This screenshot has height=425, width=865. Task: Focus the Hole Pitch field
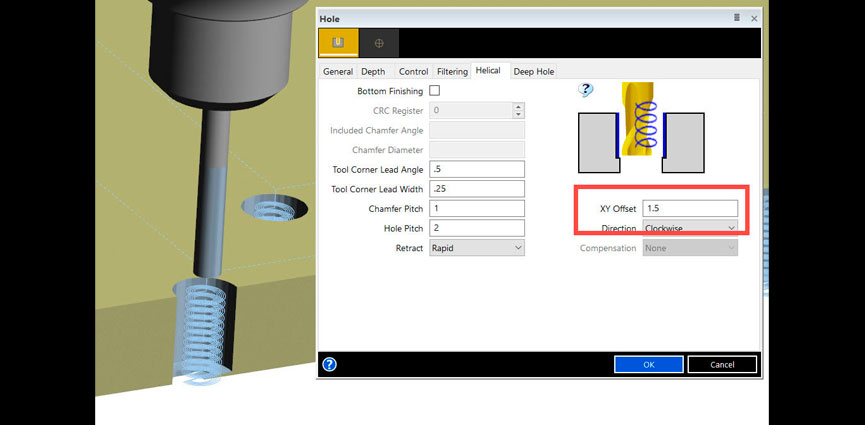[476, 228]
